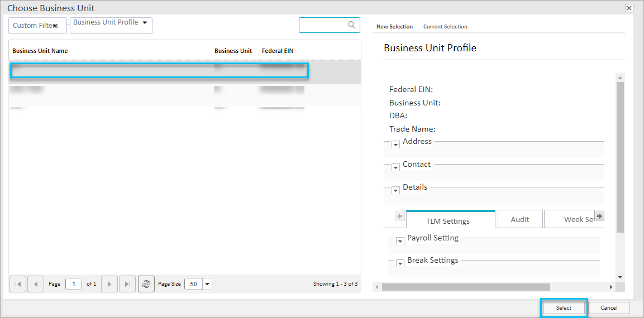644x318 pixels.
Task: Click scroll-down arrow in profile panel
Action: click(620, 277)
